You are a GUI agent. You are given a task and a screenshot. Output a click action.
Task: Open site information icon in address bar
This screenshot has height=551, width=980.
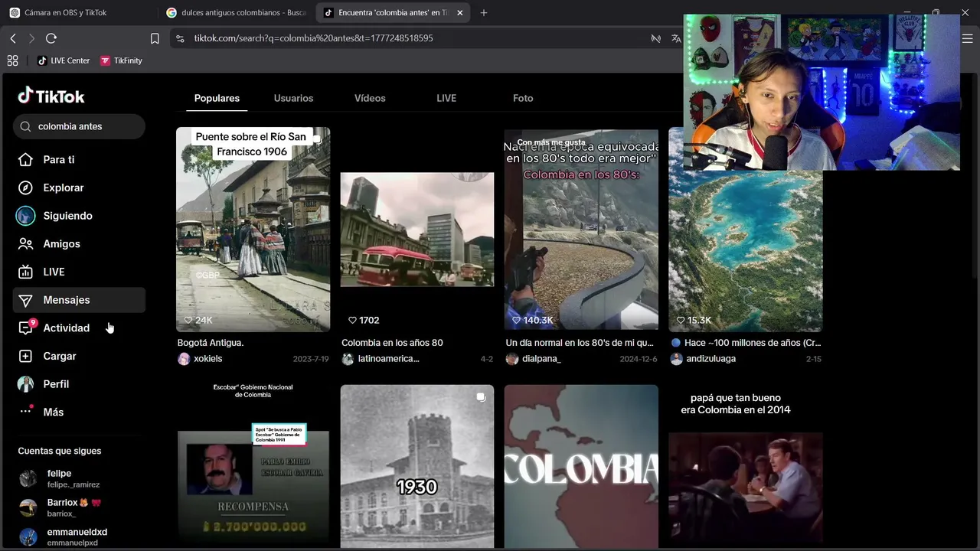point(180,38)
